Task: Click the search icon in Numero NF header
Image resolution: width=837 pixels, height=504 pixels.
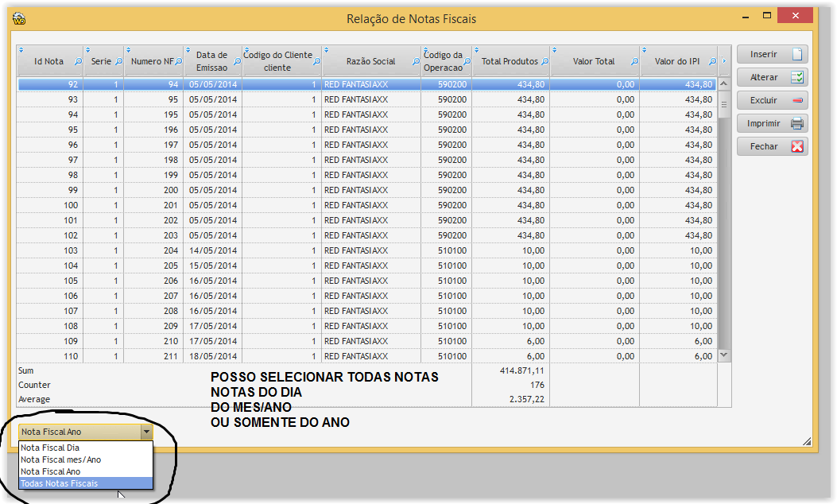Action: click(178, 61)
